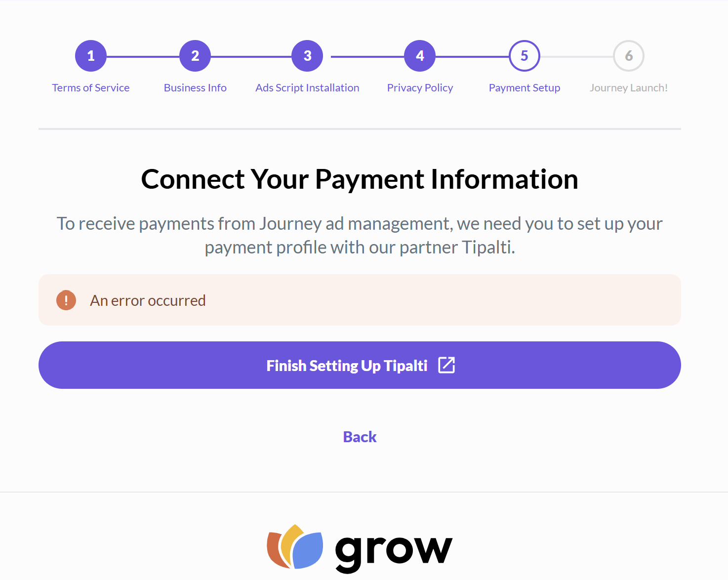Go to Ads Script Installation label
Viewport: 728px width, 580px height.
pyautogui.click(x=307, y=88)
